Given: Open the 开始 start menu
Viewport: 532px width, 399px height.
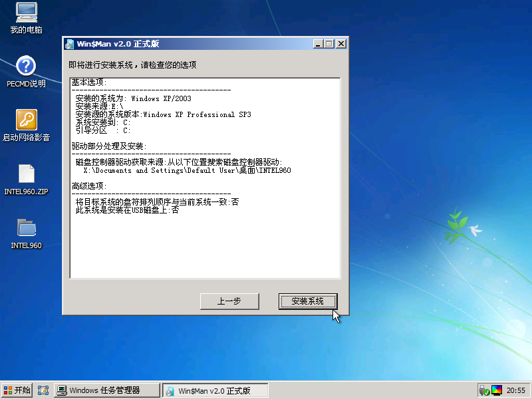Looking at the screenshot, I should 17,390.
